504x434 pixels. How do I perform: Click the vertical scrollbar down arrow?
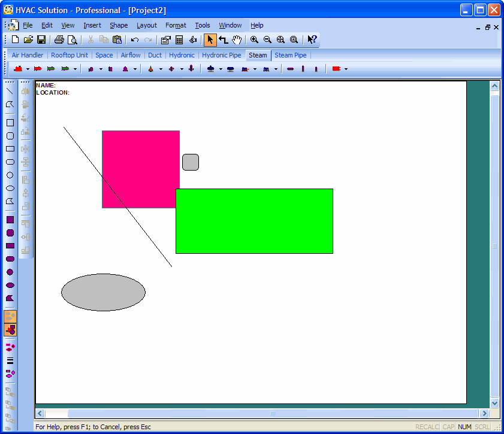point(494,403)
